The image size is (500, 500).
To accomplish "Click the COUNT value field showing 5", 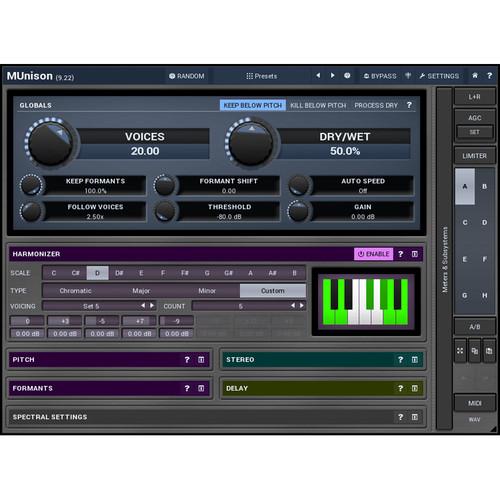I will click(240, 306).
